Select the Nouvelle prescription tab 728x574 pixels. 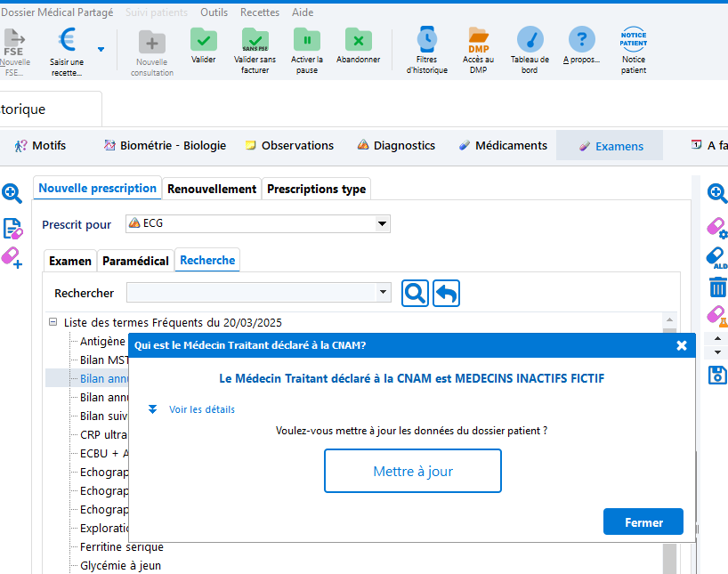tap(98, 188)
